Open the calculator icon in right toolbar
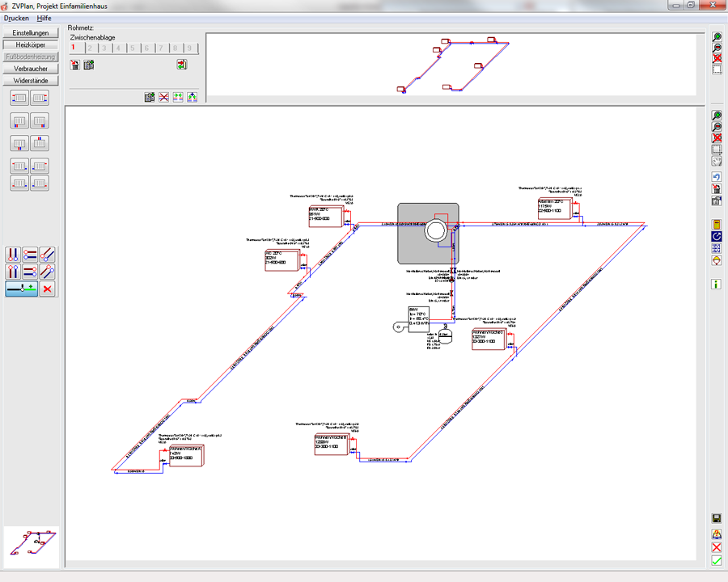This screenshot has height=582, width=728. 717,224
